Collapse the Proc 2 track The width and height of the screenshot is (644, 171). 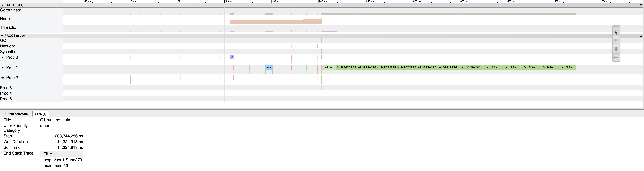(x=3, y=78)
